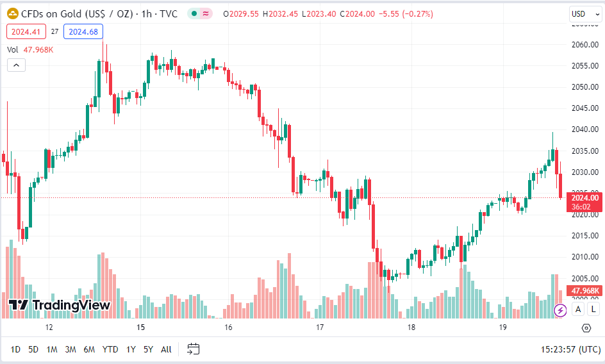Select the YTD time range
The image size is (605, 364).
click(x=110, y=349)
